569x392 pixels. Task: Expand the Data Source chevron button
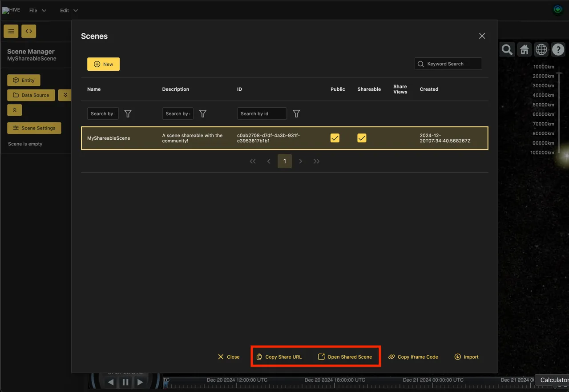click(65, 95)
